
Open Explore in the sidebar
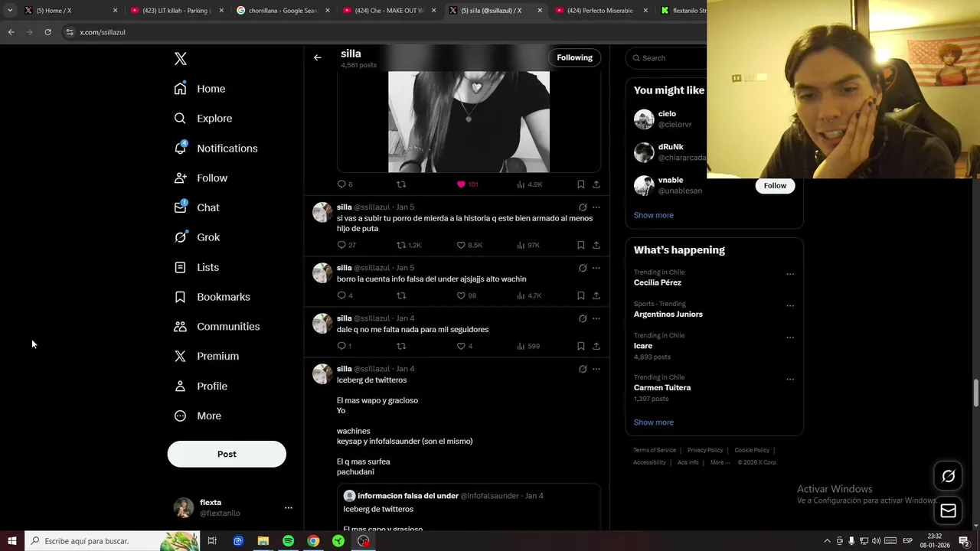(203, 119)
